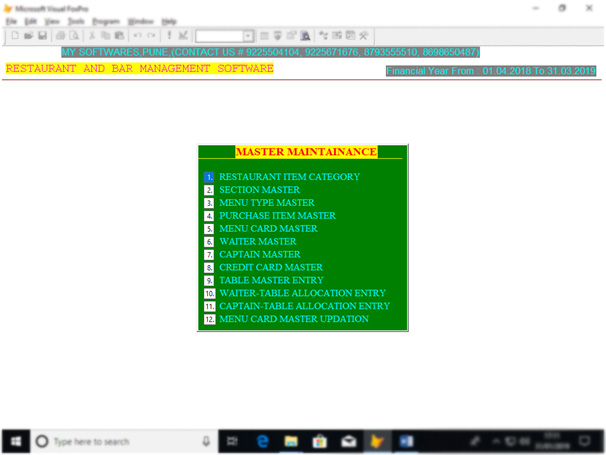Click the Run (exclamation mark) toolbar icon

169,36
